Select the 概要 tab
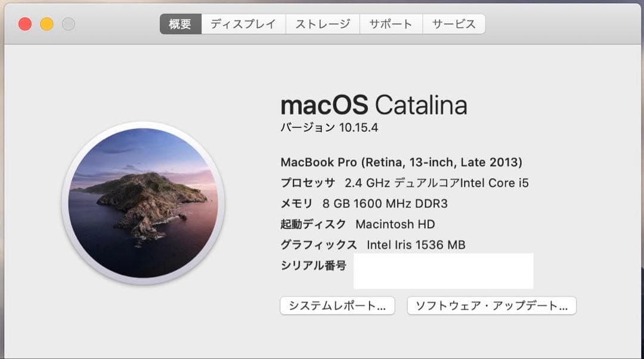Screen dimensions: 644x359 point(179,24)
